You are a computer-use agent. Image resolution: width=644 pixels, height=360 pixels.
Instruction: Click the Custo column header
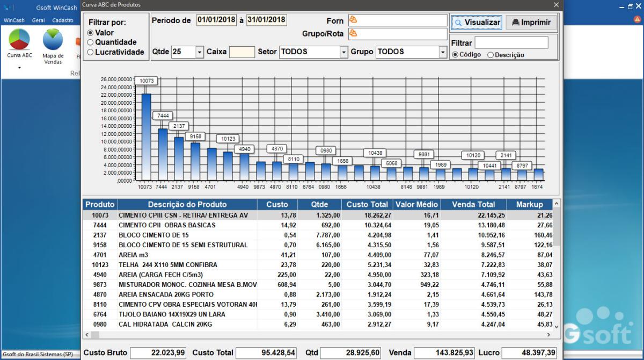pyautogui.click(x=277, y=205)
